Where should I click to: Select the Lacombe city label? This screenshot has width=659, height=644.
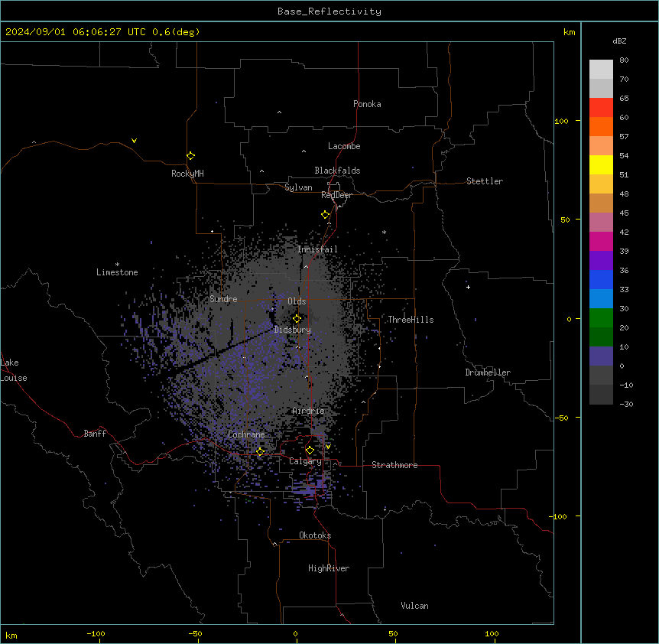344,146
